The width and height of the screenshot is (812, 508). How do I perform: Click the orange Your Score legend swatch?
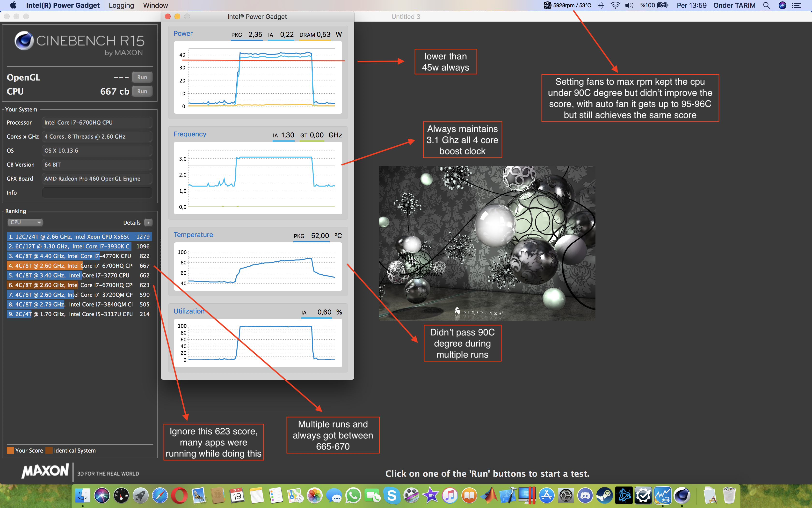click(x=10, y=450)
